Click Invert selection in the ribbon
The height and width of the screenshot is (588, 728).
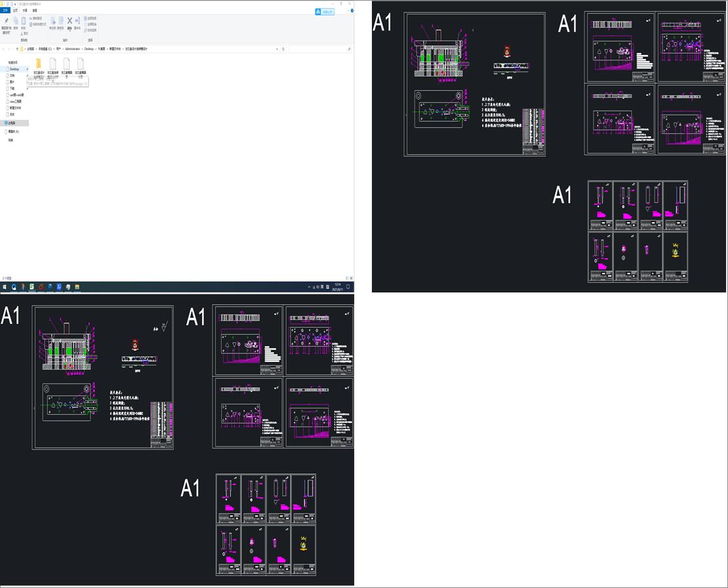pyautogui.click(x=91, y=30)
